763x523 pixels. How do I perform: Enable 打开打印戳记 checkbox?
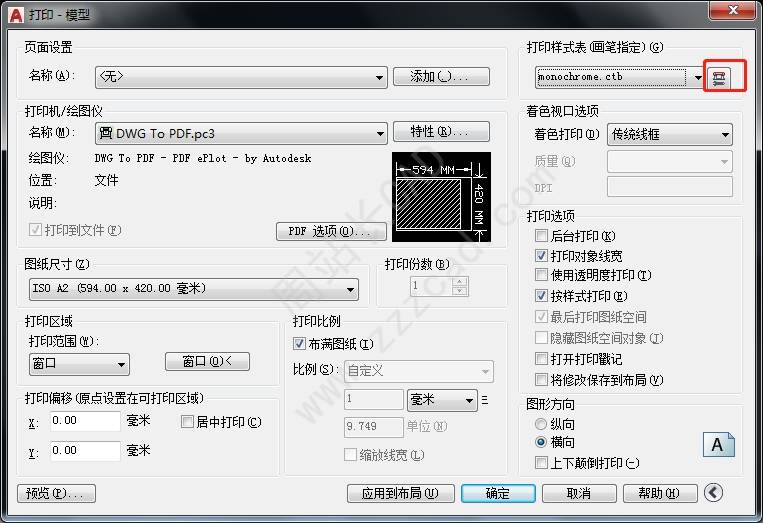(541, 359)
